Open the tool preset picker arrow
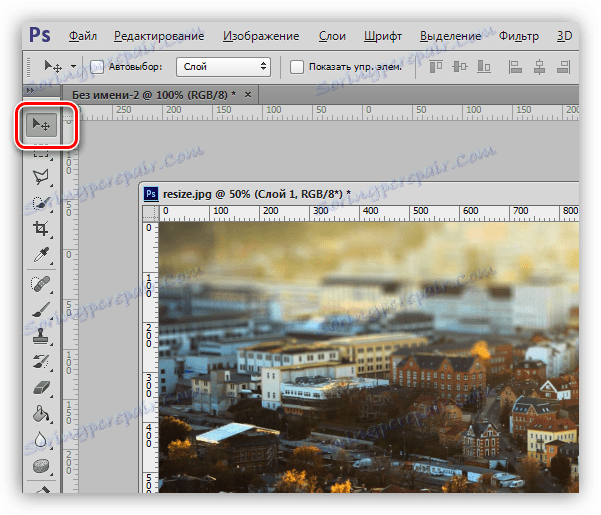This screenshot has height=515, width=601. [x=73, y=66]
